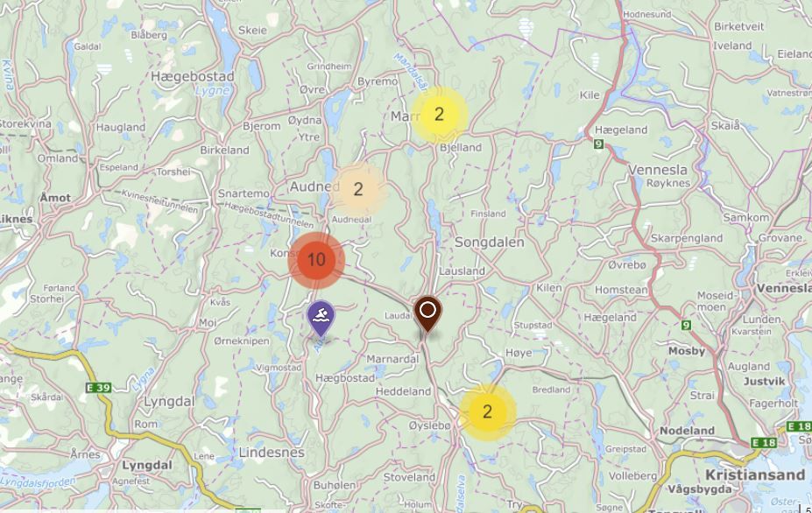Click the Øvrebø place label

(627, 264)
